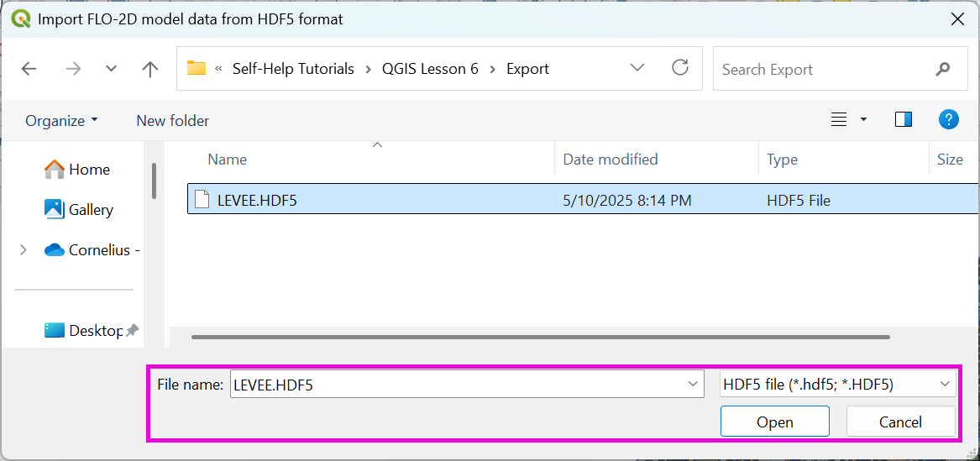Expand the Cornelius OneDrive tree node
This screenshot has height=461, width=980.
pos(23,250)
